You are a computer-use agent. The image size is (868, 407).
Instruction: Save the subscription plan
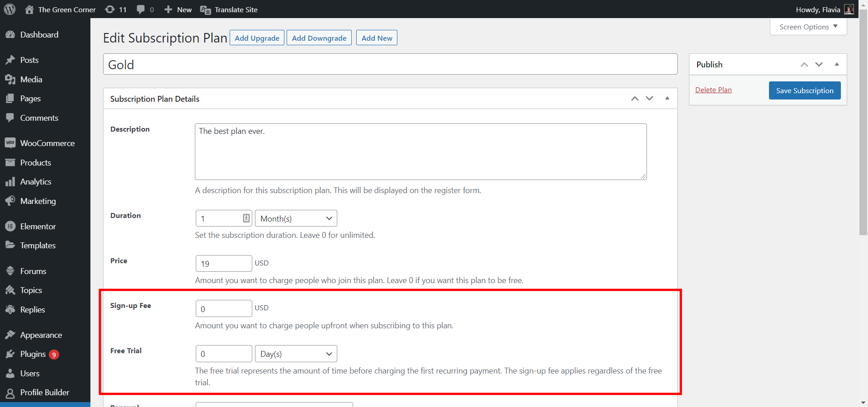pos(805,90)
